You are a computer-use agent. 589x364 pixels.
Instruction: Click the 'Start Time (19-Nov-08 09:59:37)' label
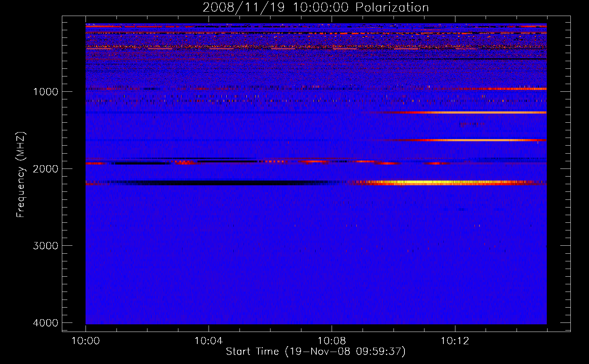coord(316,352)
